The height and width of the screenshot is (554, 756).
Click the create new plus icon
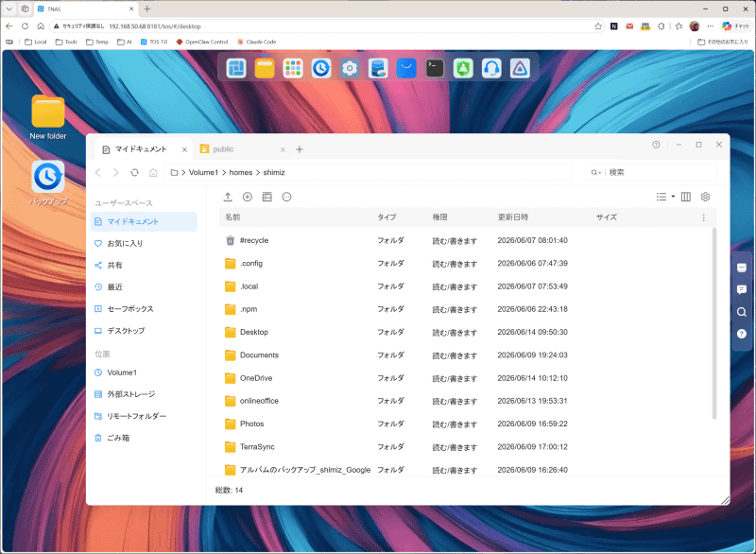coord(248,197)
